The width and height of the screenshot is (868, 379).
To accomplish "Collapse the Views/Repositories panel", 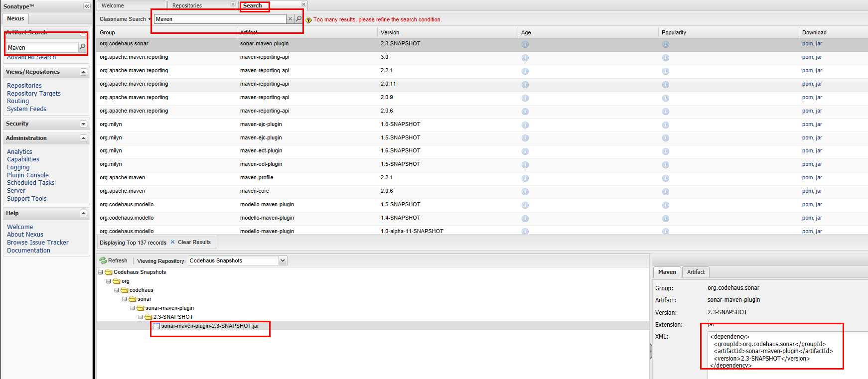I will pyautogui.click(x=83, y=72).
